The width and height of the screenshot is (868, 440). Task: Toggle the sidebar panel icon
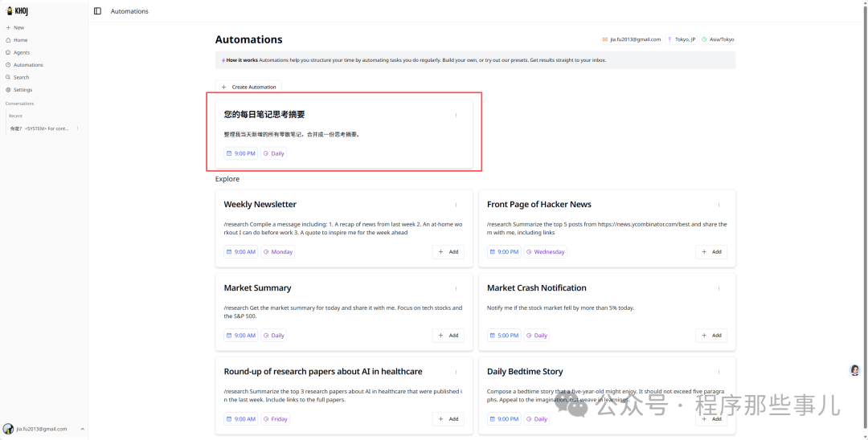(97, 11)
